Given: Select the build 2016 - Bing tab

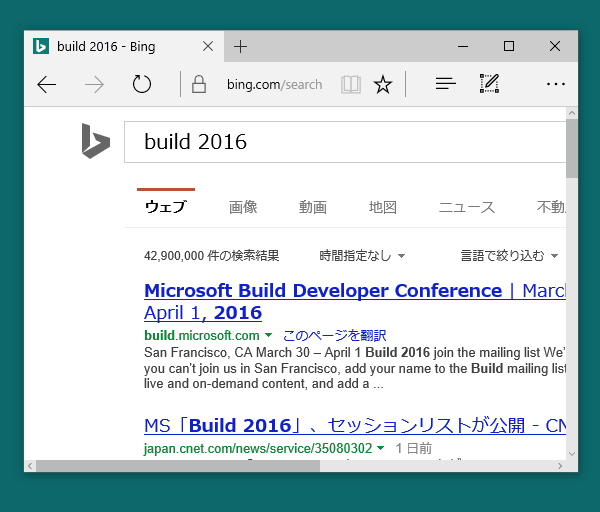Looking at the screenshot, I should (124, 46).
